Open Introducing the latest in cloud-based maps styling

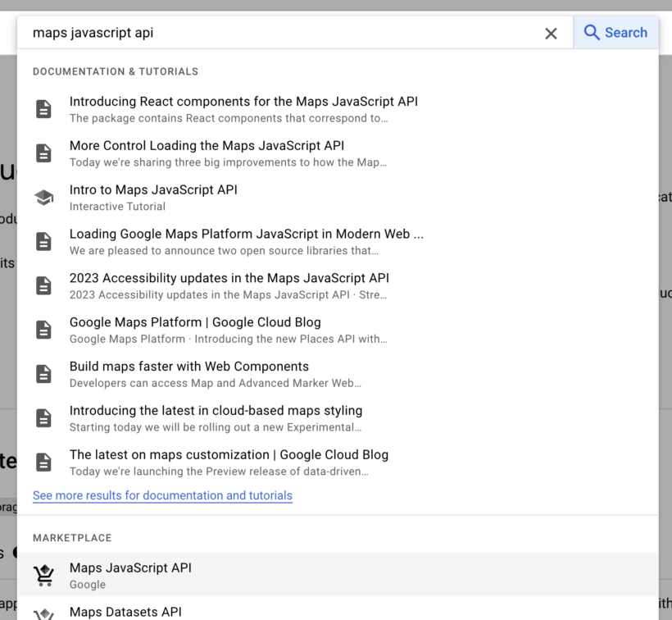[x=216, y=411]
